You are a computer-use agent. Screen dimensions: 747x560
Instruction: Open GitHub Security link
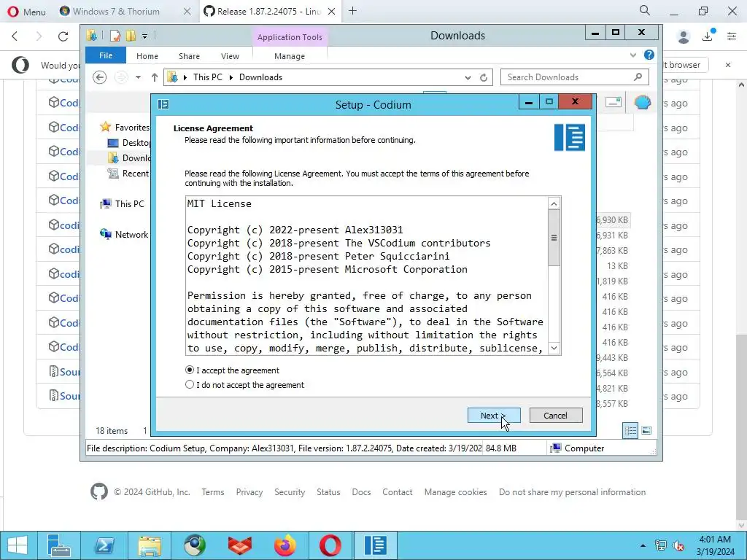(290, 492)
